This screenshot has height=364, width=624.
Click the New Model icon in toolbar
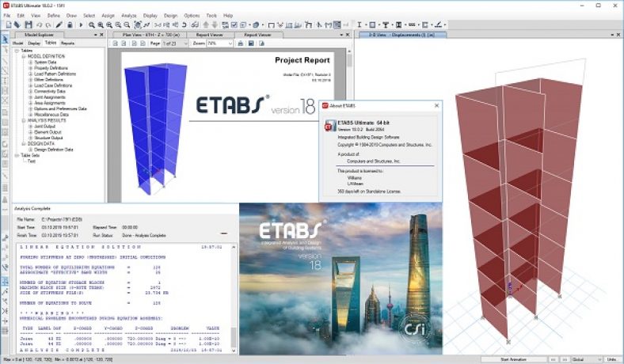[x=9, y=25]
